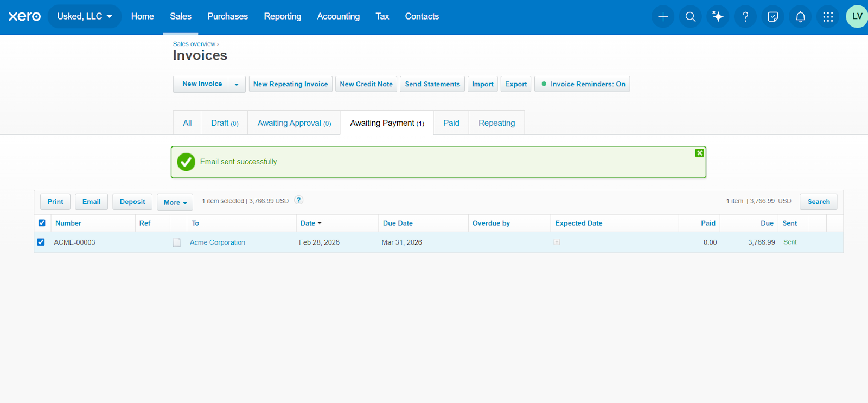
Task: Click the Acme Corporation link
Action: point(218,242)
